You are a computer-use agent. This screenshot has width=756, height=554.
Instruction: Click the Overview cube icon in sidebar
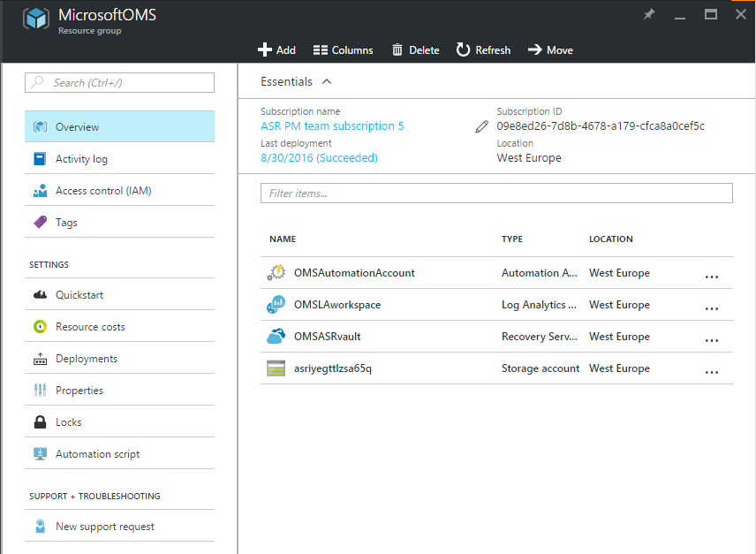40,127
